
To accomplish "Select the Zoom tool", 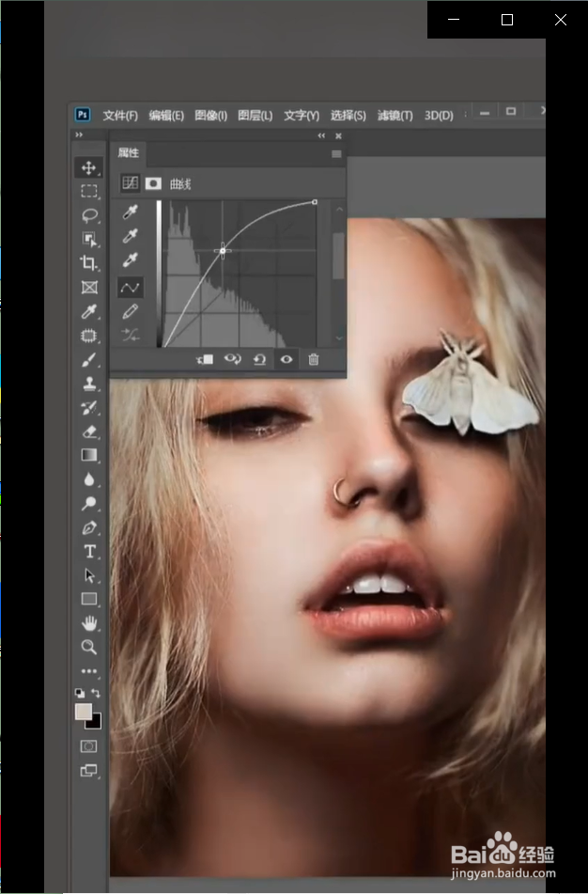I will 89,647.
